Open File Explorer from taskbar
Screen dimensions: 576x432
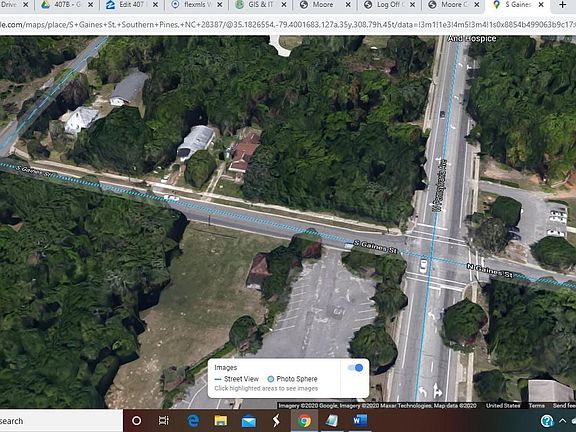tap(221, 421)
